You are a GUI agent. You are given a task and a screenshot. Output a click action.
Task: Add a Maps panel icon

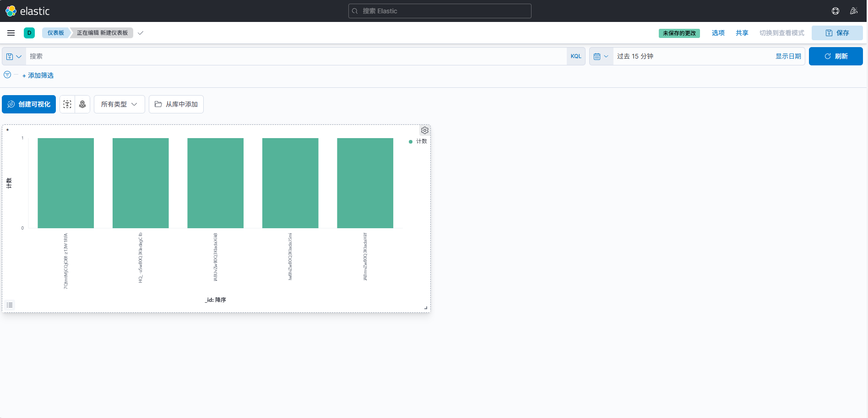[82, 104]
